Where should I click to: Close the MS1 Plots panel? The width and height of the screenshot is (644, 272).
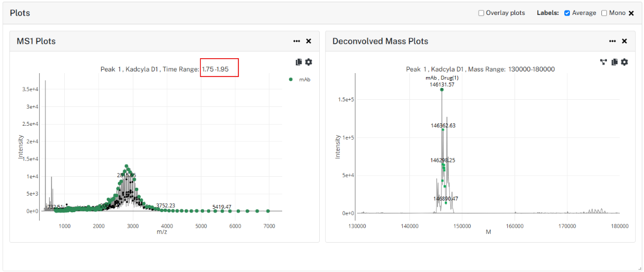pyautogui.click(x=309, y=41)
